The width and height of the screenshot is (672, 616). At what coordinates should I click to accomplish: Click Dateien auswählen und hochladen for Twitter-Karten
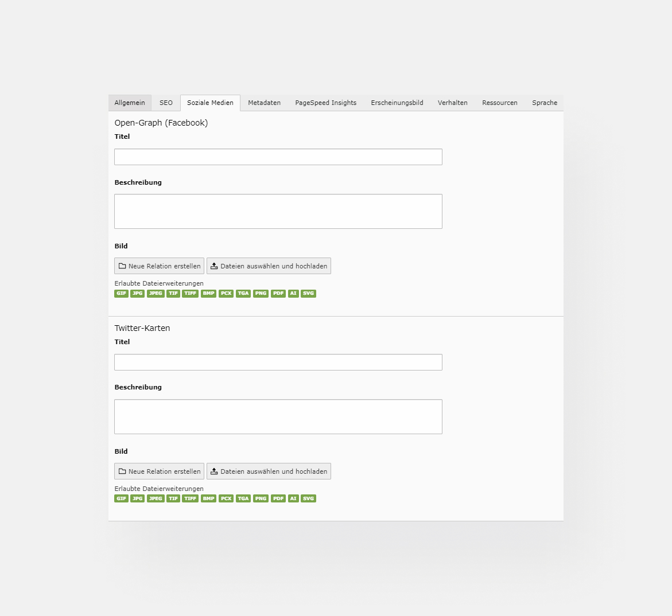[x=269, y=471]
